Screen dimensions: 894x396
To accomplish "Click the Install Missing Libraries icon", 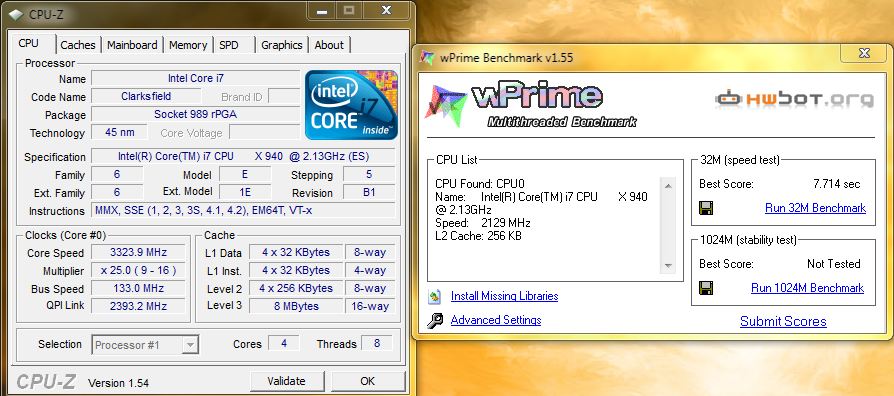I will (x=435, y=296).
